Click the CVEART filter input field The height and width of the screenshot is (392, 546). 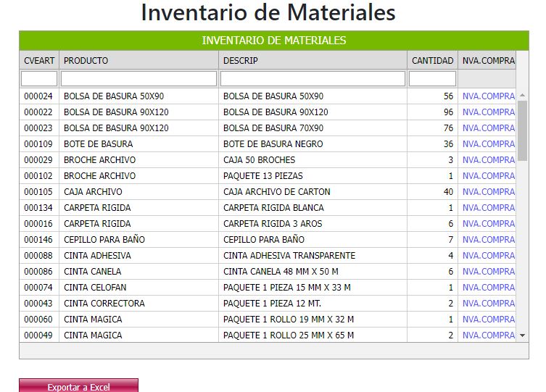coord(39,78)
